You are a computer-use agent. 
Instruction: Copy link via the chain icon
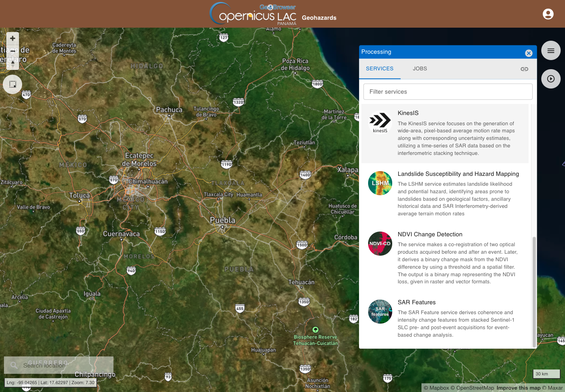click(x=524, y=69)
